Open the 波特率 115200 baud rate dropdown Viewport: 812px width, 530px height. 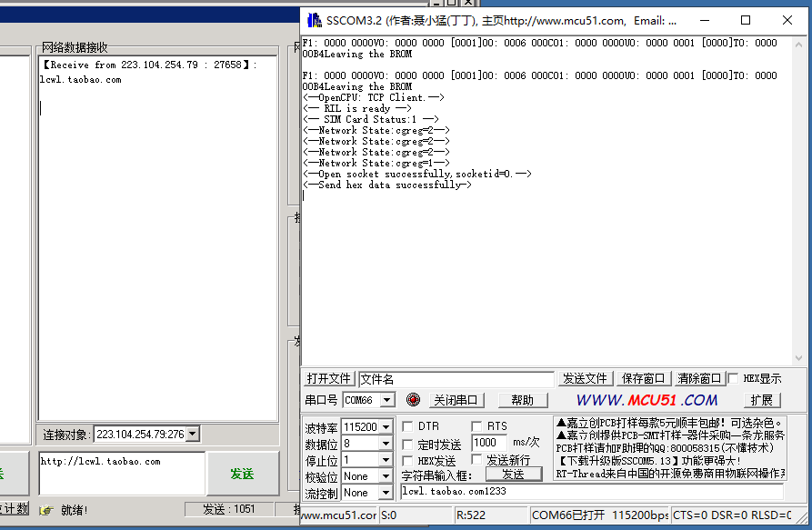(386, 425)
